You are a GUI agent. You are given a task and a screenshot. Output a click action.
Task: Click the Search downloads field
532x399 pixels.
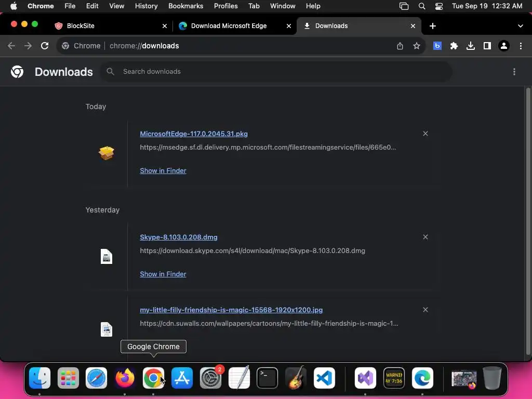(276, 72)
